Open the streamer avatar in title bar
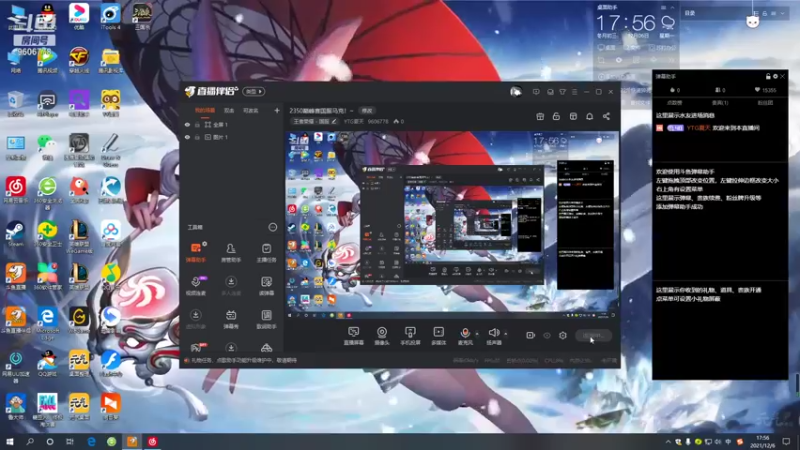The image size is (800, 450). pos(515,92)
